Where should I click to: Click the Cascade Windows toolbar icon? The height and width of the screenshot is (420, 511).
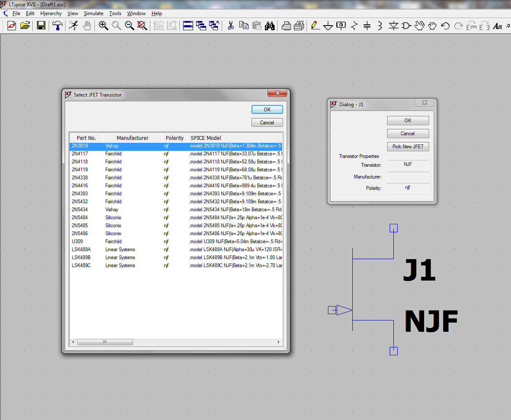[201, 26]
